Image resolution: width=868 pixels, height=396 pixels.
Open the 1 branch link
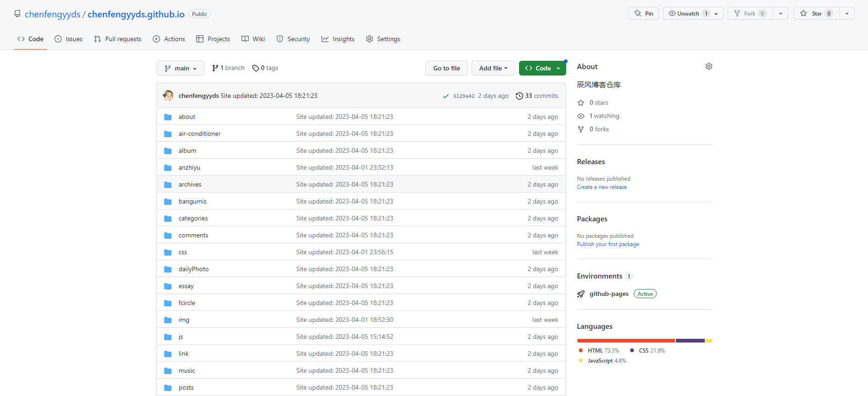(x=228, y=68)
